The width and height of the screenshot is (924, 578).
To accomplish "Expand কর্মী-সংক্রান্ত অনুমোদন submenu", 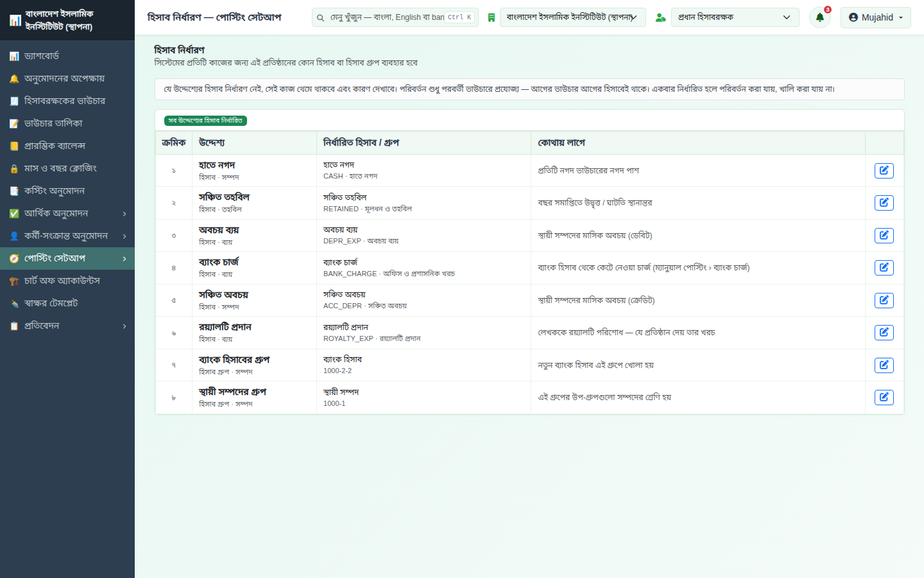I will click(124, 236).
